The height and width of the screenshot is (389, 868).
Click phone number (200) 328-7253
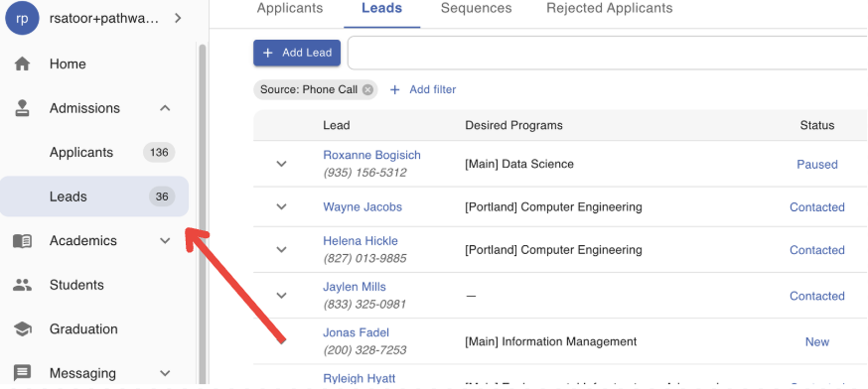tap(364, 350)
